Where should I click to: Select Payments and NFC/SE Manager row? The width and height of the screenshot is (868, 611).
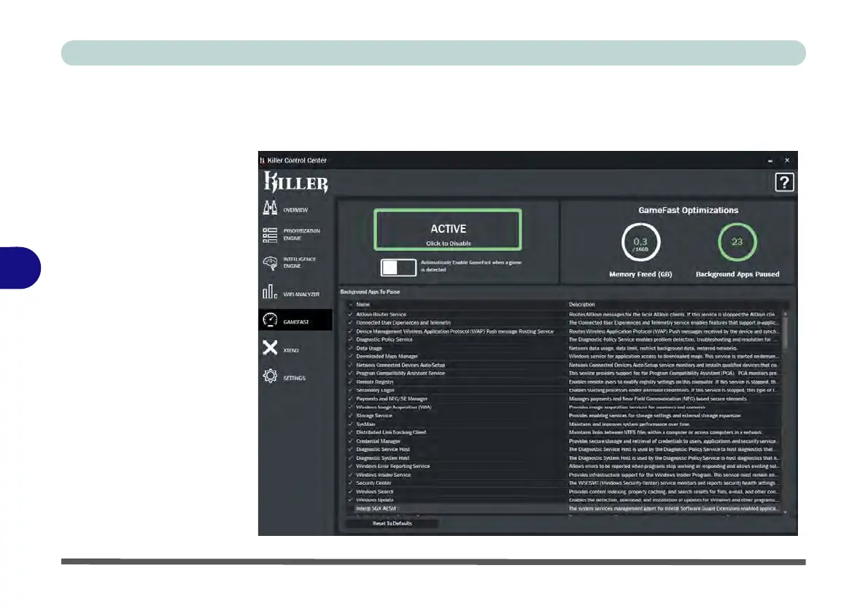[x=564, y=399]
